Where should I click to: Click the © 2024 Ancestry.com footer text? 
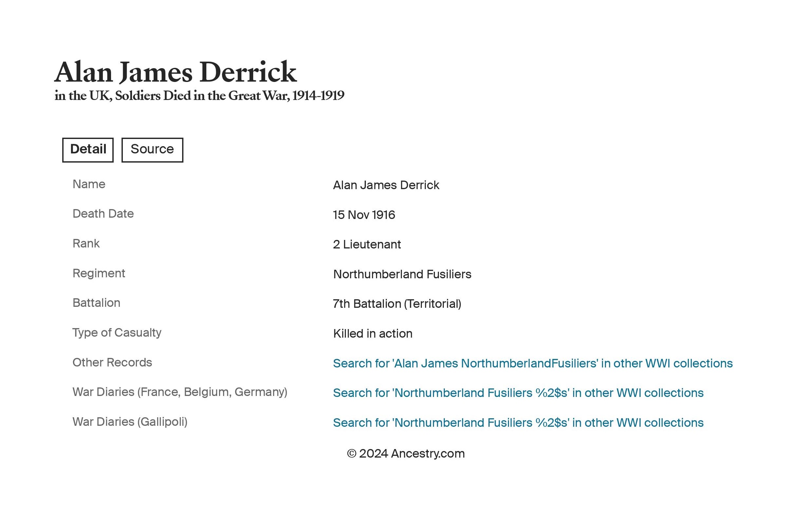pyautogui.click(x=406, y=454)
